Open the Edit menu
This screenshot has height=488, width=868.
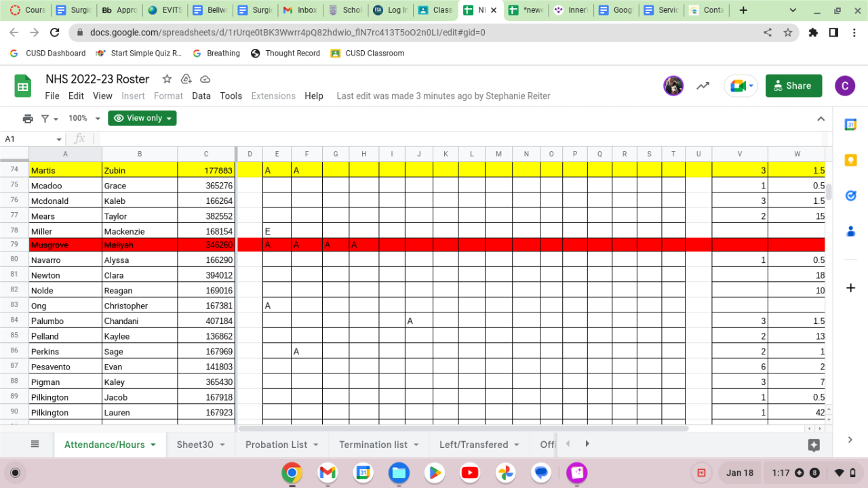coord(76,96)
